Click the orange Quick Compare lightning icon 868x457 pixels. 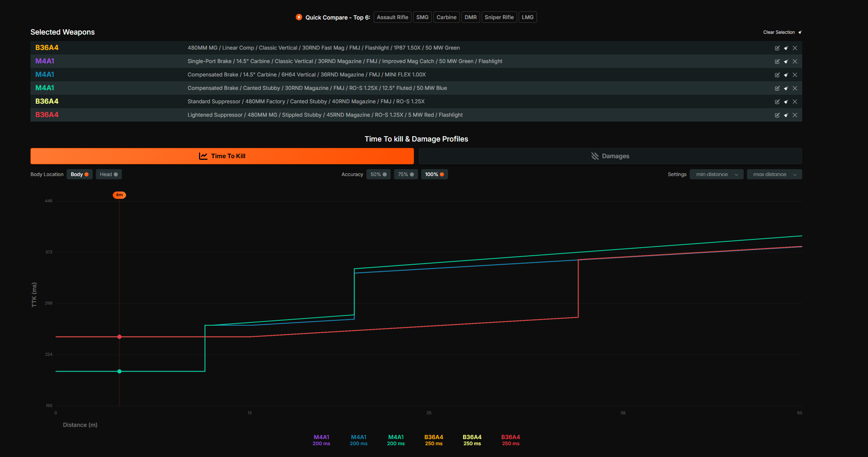click(299, 17)
